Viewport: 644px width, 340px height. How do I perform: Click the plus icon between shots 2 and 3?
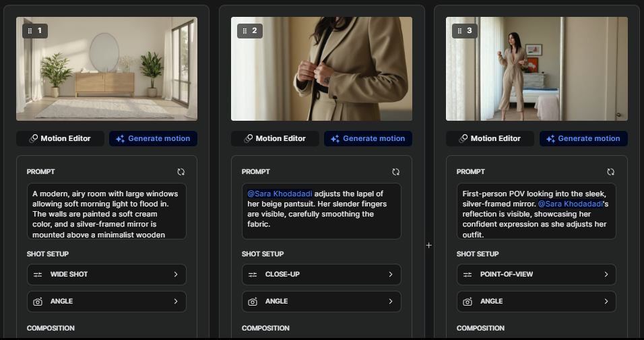tap(428, 246)
